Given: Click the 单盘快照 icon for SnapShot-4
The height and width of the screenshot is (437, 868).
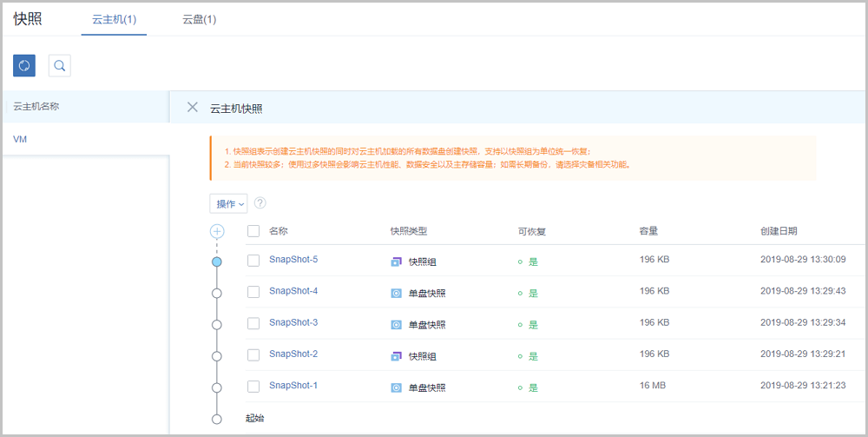Looking at the screenshot, I should pyautogui.click(x=396, y=293).
